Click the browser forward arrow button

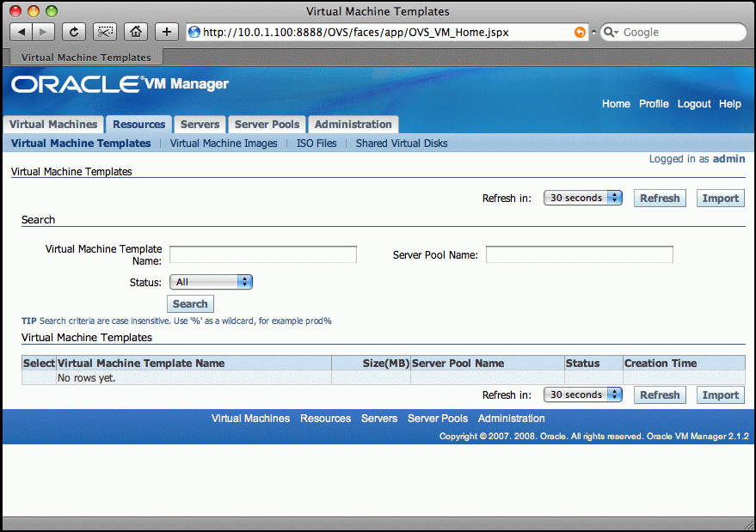coord(44,32)
